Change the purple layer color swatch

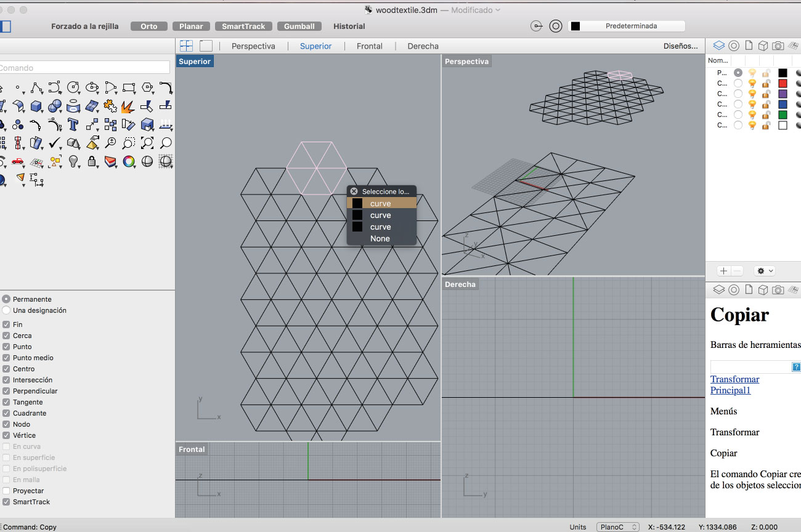pos(783,94)
